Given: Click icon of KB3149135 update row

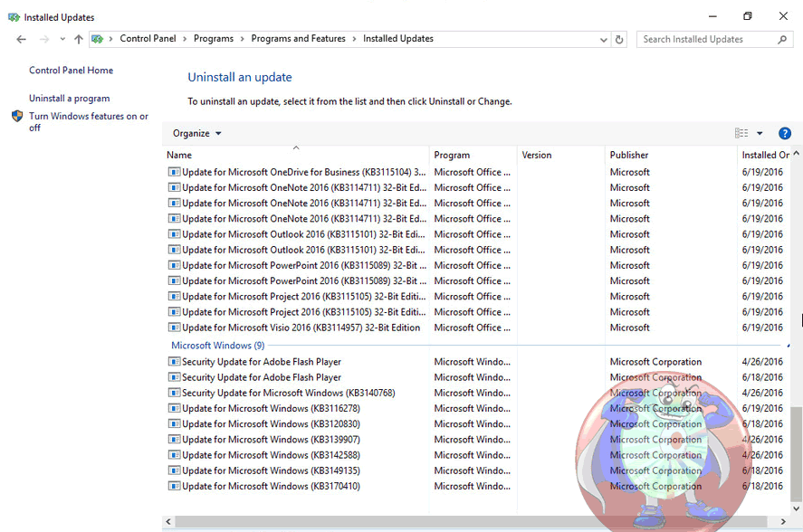Looking at the screenshot, I should 174,470.
